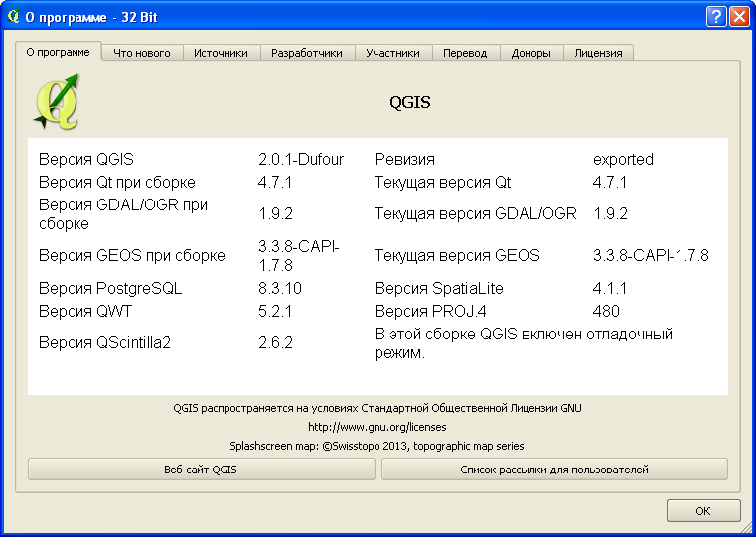Click 'Версия GDAL/OGR при сборке' label
Screen dimensions: 756x537
coord(123,213)
